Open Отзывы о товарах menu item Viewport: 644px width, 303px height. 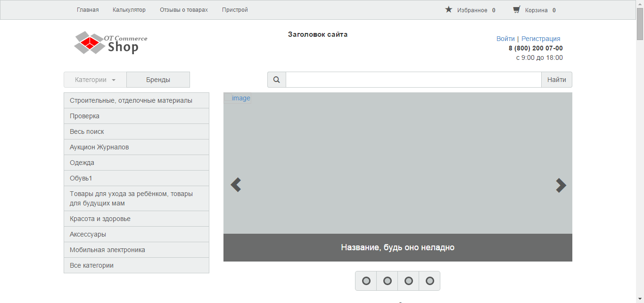pyautogui.click(x=184, y=10)
